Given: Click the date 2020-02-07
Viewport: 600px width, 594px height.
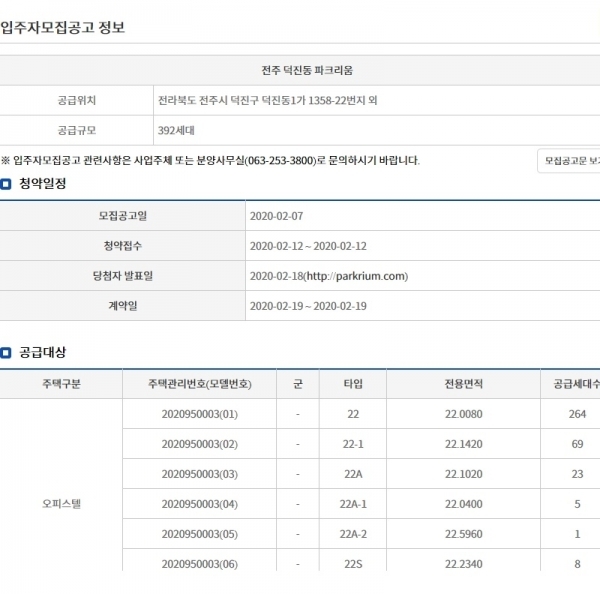Looking at the screenshot, I should (276, 216).
